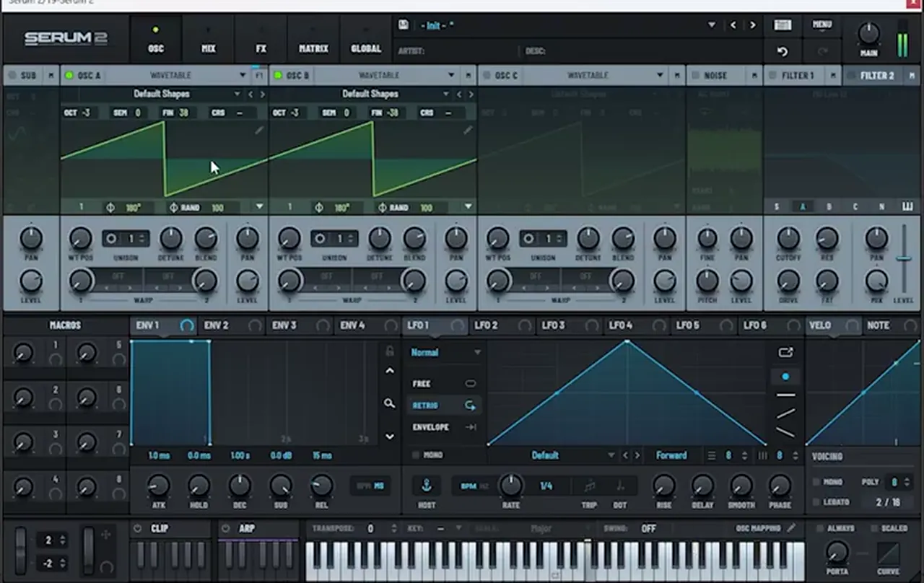Image resolution: width=924 pixels, height=583 pixels.
Task: Open the OSC A wavetable editor pencil
Action: 259,130
